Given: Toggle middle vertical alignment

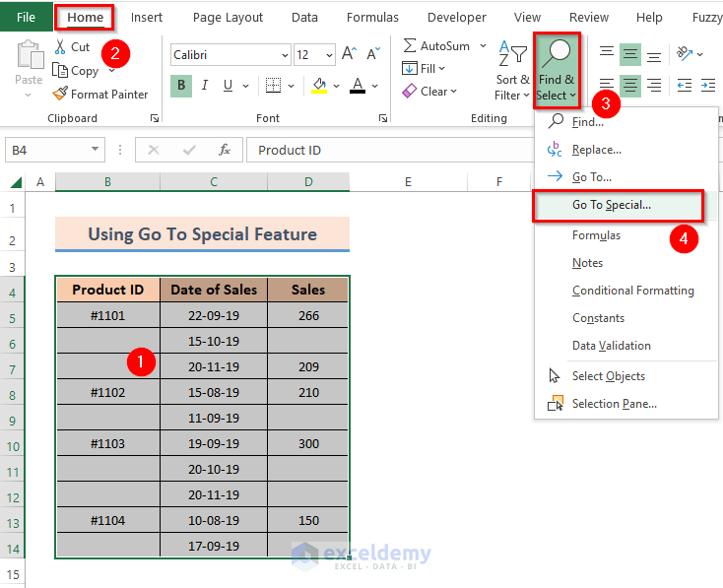Looking at the screenshot, I should coord(630,54).
